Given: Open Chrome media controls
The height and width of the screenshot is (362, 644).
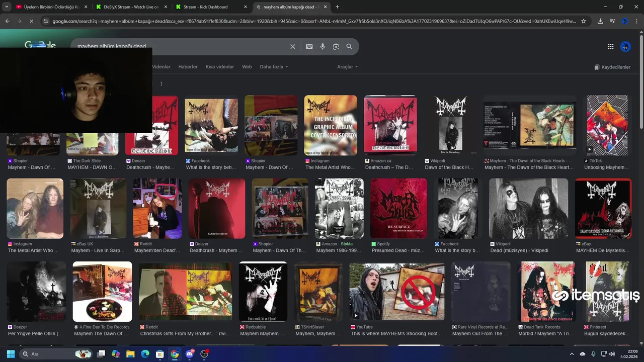Looking at the screenshot, I should click(612, 21).
